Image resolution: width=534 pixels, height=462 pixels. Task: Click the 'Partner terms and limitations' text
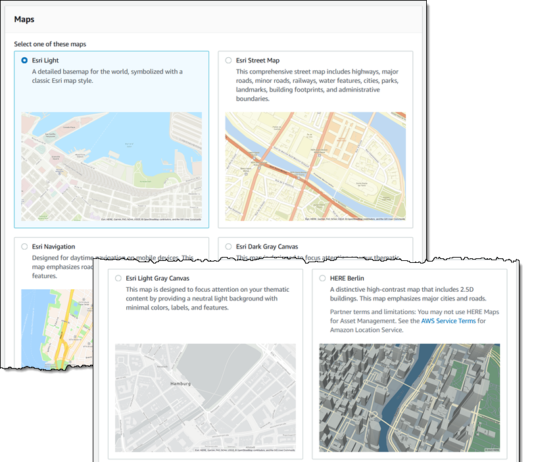pyautogui.click(x=414, y=321)
